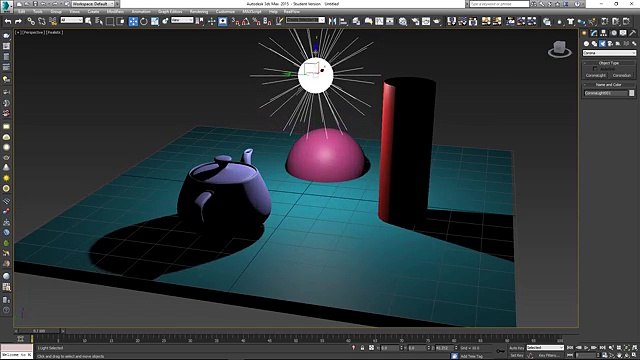Click the Mirror tool icon

click(x=332, y=21)
